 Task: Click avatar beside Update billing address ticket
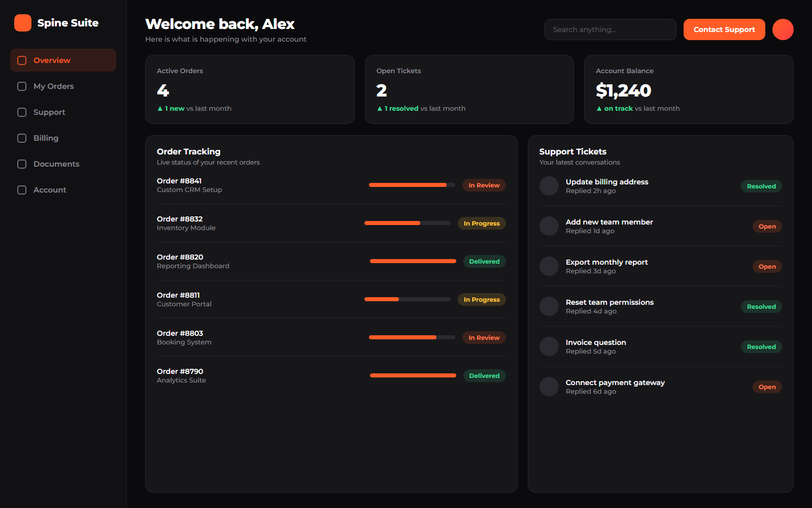pos(549,186)
